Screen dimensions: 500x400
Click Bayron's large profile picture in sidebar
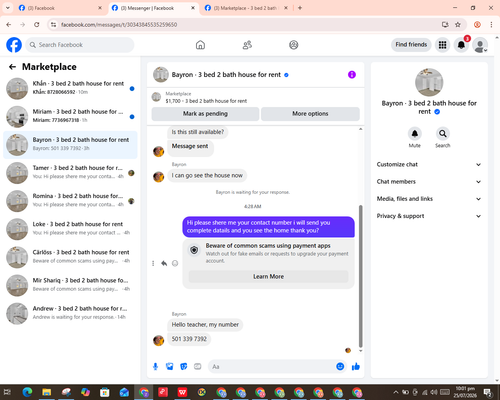[429, 82]
